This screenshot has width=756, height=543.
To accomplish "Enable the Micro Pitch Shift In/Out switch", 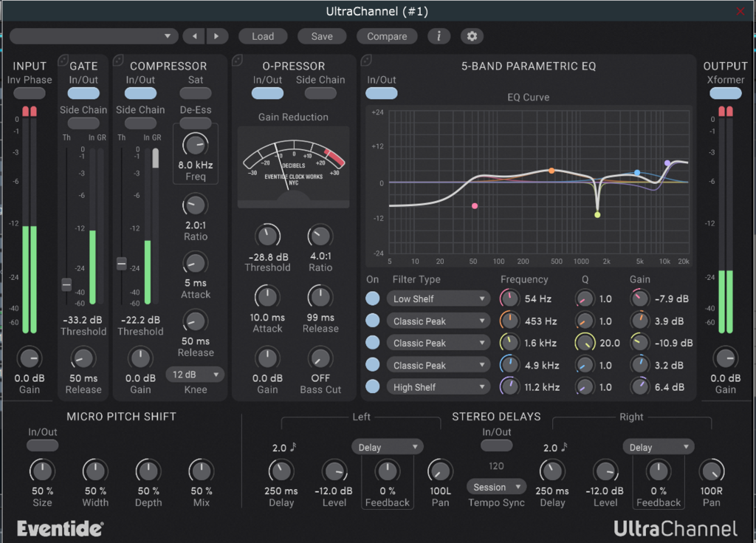I will [42, 445].
